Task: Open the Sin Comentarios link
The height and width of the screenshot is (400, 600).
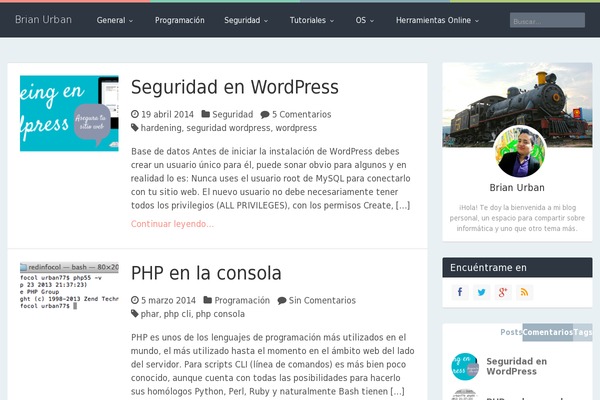Action: [x=322, y=300]
